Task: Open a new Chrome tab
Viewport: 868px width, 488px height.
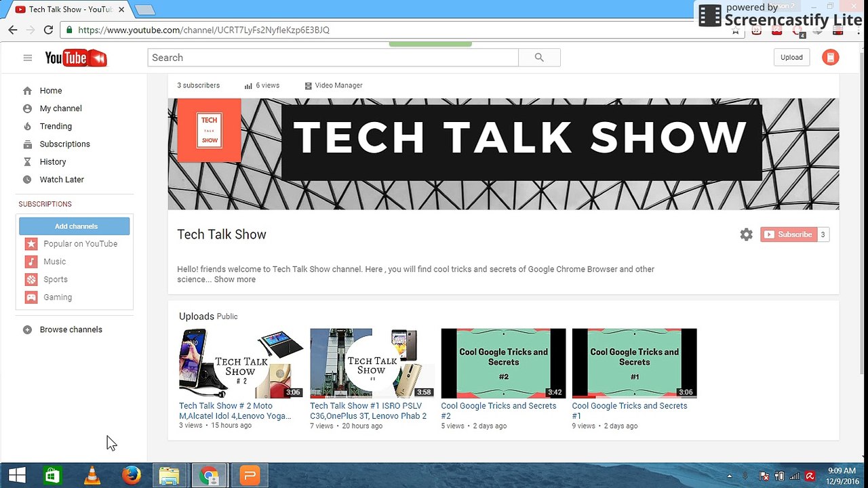Action: click(x=145, y=9)
